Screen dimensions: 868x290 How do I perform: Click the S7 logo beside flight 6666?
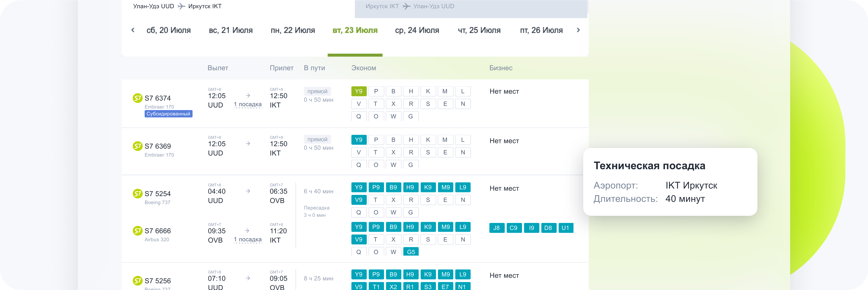pyautogui.click(x=138, y=231)
